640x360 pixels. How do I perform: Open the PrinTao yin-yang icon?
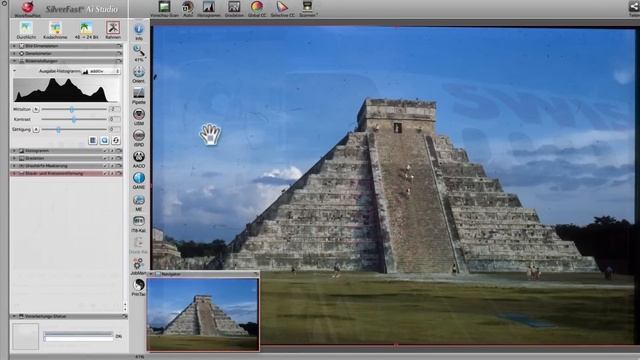[139, 285]
